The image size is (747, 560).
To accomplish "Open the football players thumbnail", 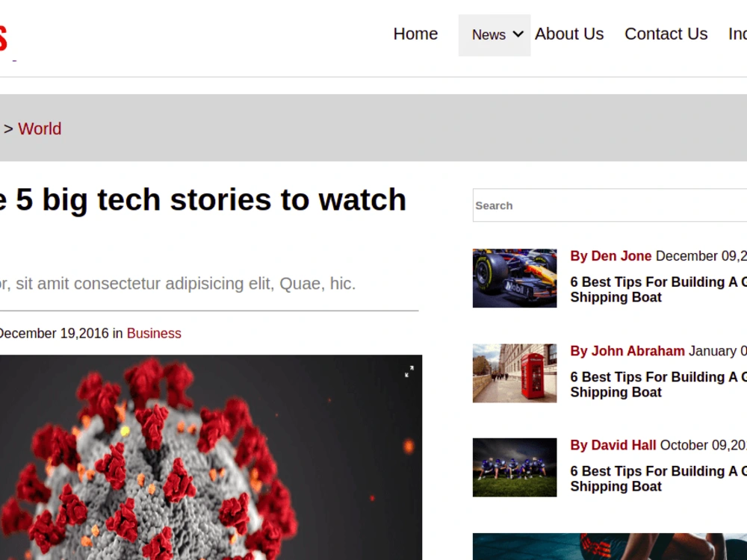I will point(515,467).
